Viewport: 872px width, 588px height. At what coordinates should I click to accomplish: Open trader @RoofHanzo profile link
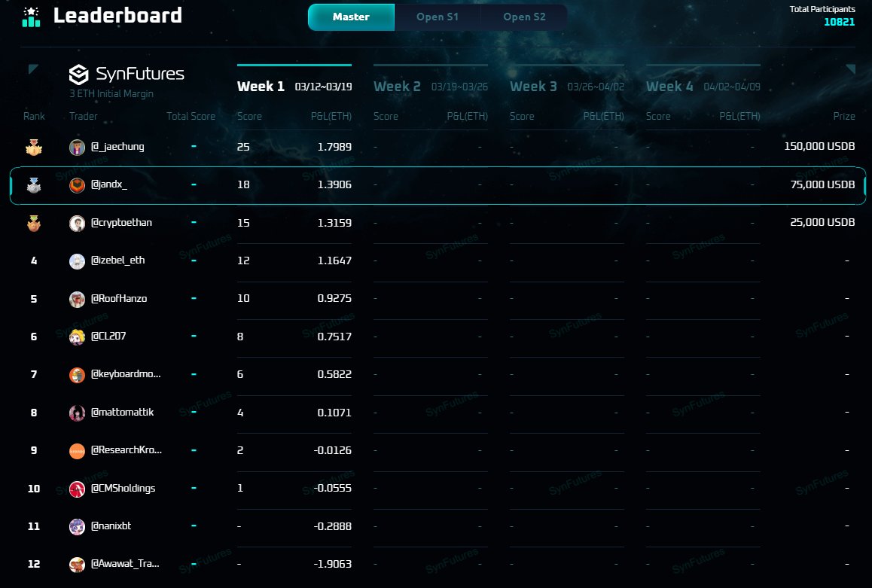click(x=119, y=298)
